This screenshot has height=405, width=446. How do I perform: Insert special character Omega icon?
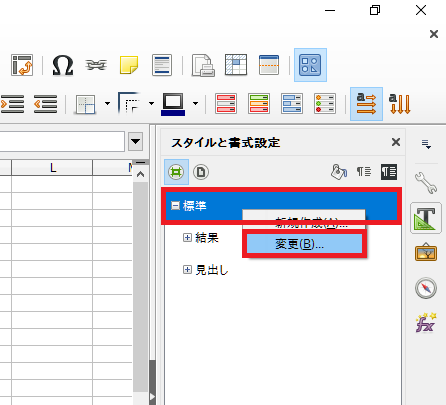tap(63, 65)
